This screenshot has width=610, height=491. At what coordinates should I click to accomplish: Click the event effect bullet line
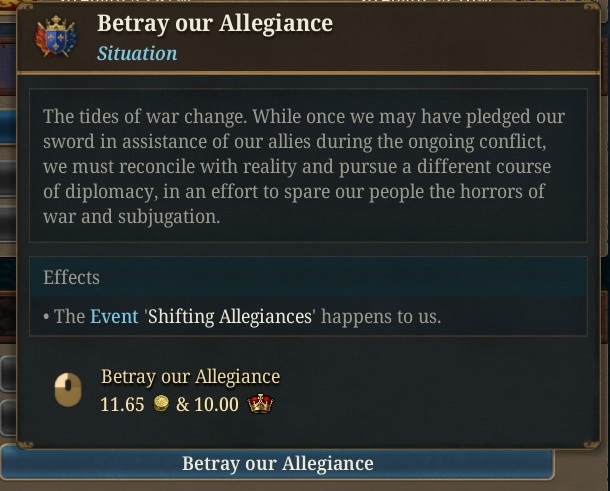pos(242,317)
